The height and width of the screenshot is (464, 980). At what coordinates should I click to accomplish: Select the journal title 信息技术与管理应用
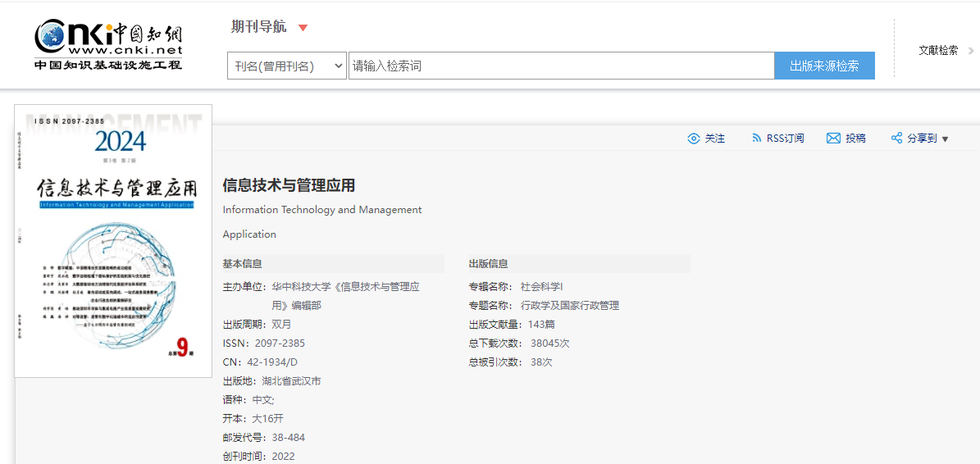[x=289, y=185]
